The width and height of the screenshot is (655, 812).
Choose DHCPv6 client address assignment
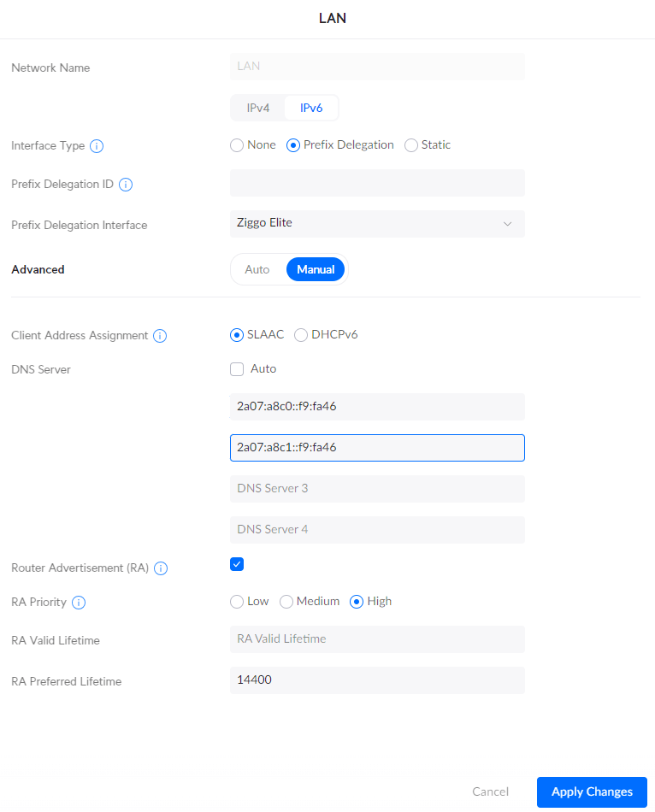pos(301,335)
